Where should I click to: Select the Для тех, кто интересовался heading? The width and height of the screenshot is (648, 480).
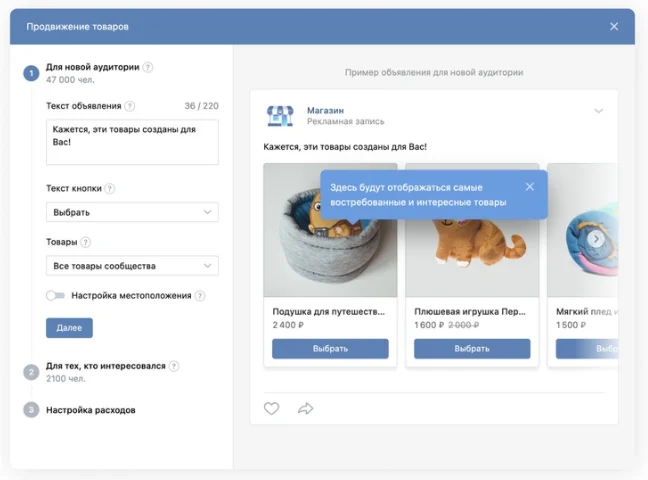pos(106,366)
